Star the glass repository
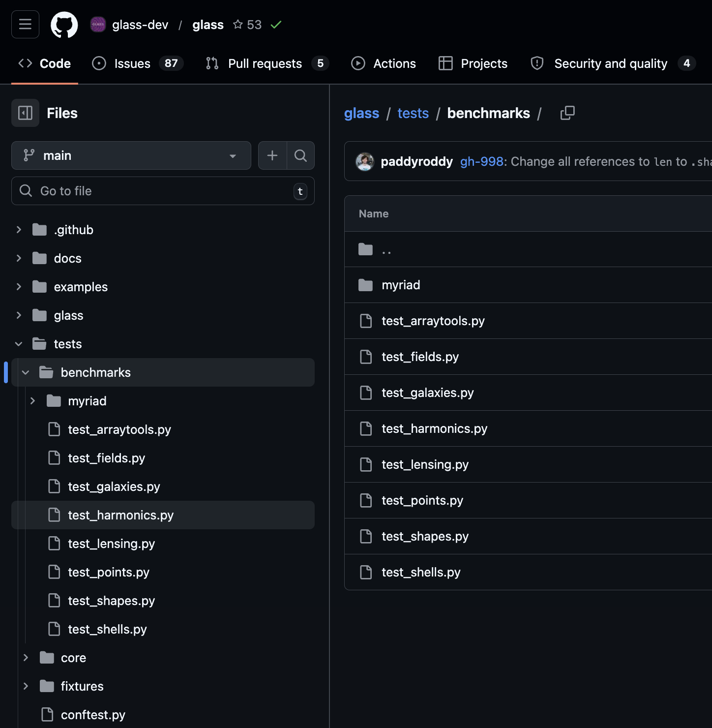 pyautogui.click(x=238, y=25)
